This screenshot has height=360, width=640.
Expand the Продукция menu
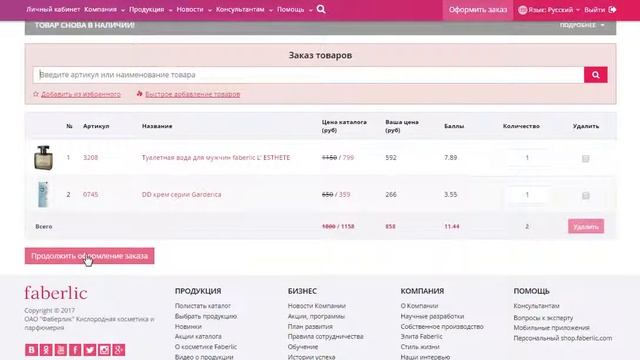tap(151, 9)
